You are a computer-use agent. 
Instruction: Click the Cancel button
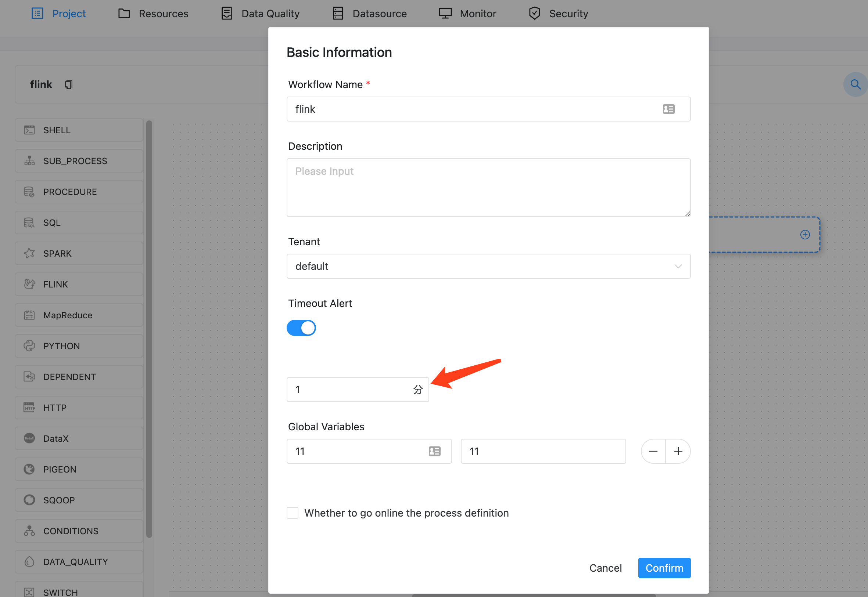tap(605, 568)
